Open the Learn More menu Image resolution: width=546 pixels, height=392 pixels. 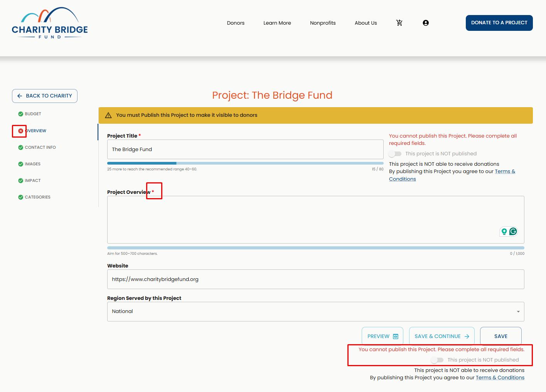click(x=277, y=23)
